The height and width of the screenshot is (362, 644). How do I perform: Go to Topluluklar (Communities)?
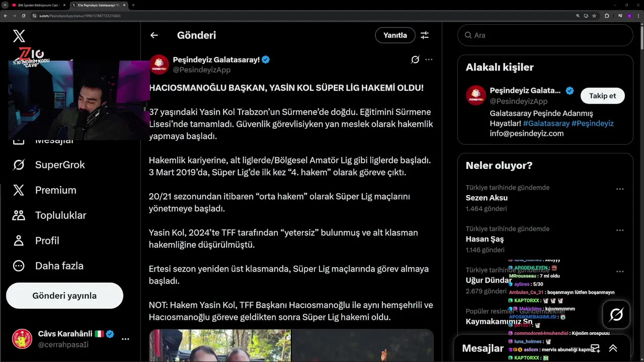pyautogui.click(x=49, y=215)
